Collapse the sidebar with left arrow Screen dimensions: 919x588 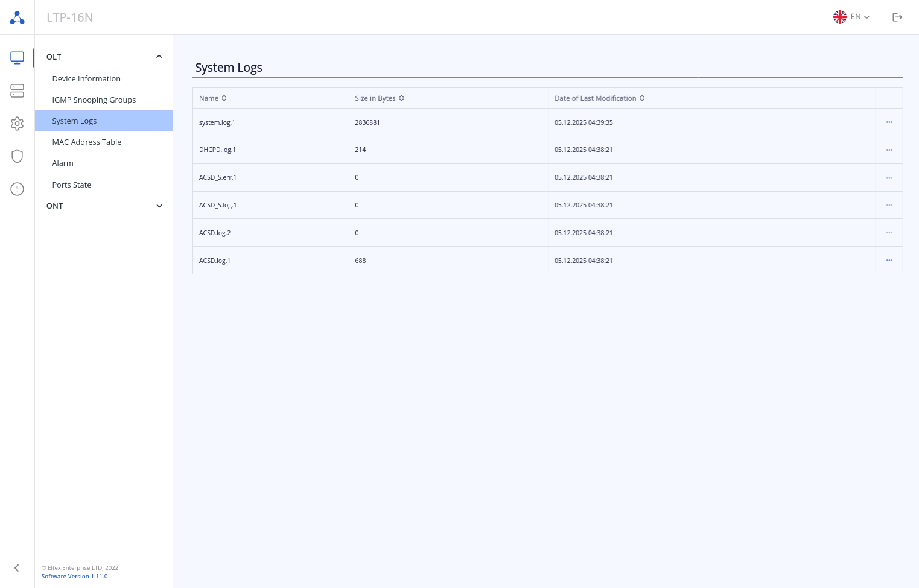(17, 567)
